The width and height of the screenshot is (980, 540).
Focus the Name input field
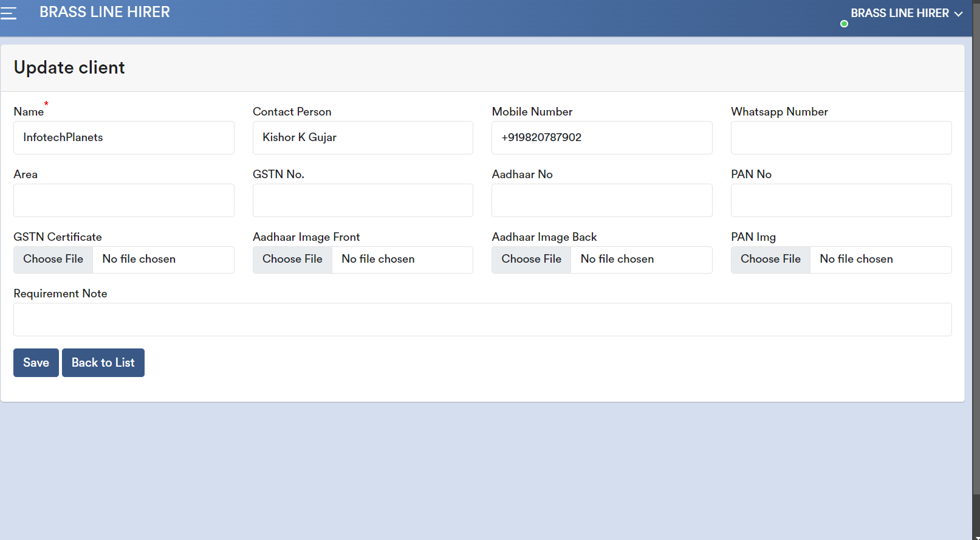click(124, 137)
